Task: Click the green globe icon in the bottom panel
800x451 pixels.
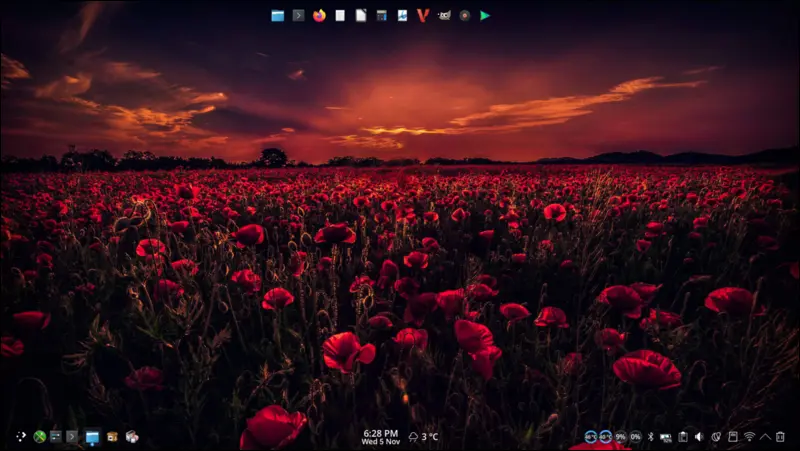Action: click(40, 437)
